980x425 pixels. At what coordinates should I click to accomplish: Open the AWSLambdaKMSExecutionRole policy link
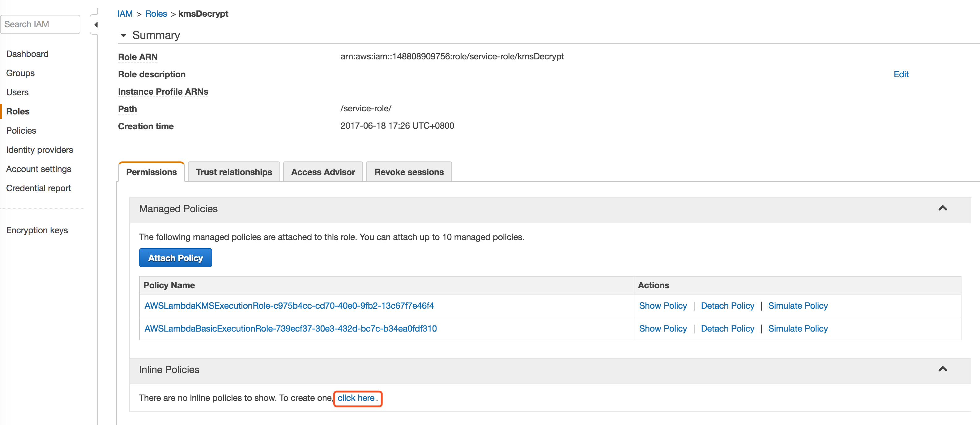(289, 306)
